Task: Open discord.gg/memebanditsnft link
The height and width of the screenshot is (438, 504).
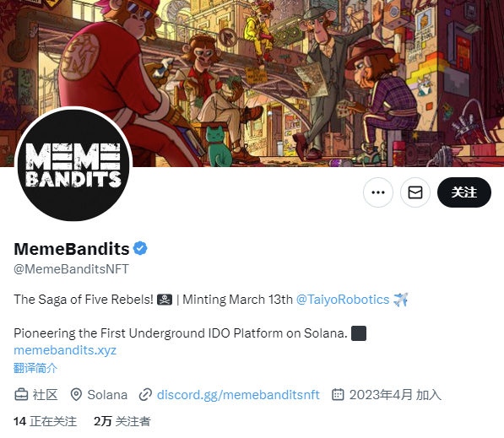Action: pyautogui.click(x=238, y=395)
